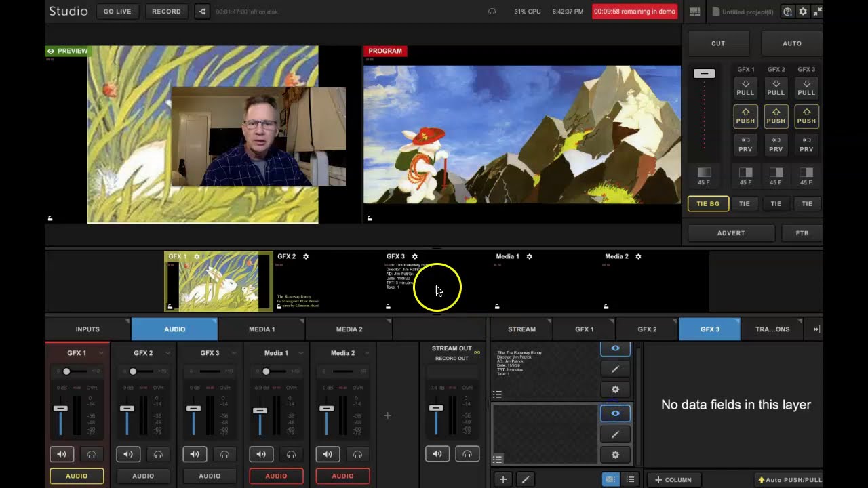Switch layers to thumbnail view

pyautogui.click(x=611, y=479)
